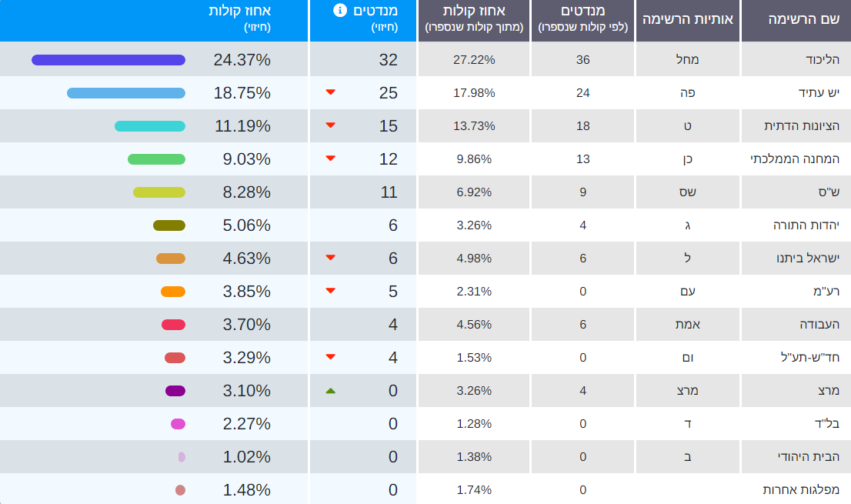Click the red down arrow in ישראל ביתנו row

(x=331, y=258)
